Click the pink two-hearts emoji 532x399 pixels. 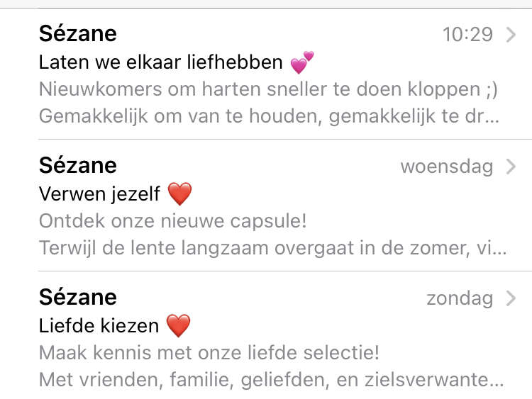click(302, 62)
